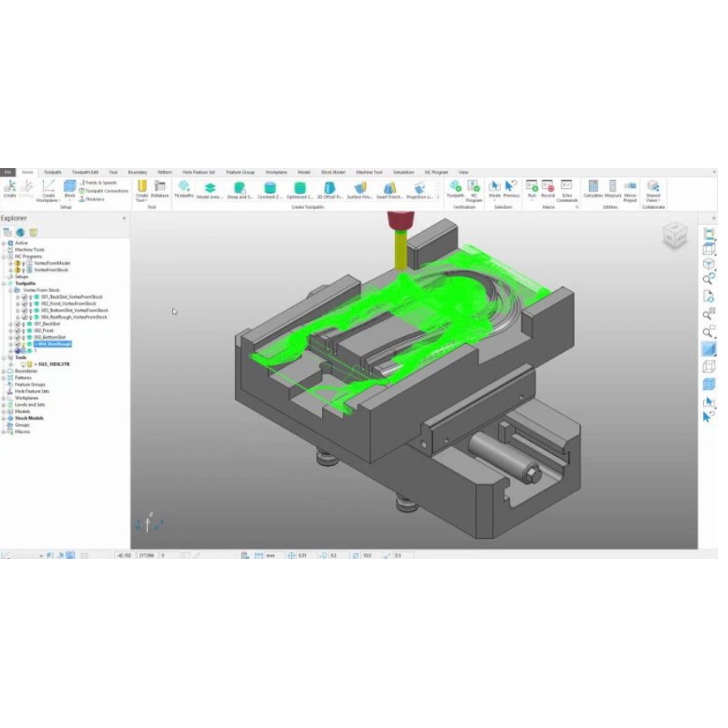Click Toolpath Connections button
Screen dimensions: 728x728
(x=105, y=191)
